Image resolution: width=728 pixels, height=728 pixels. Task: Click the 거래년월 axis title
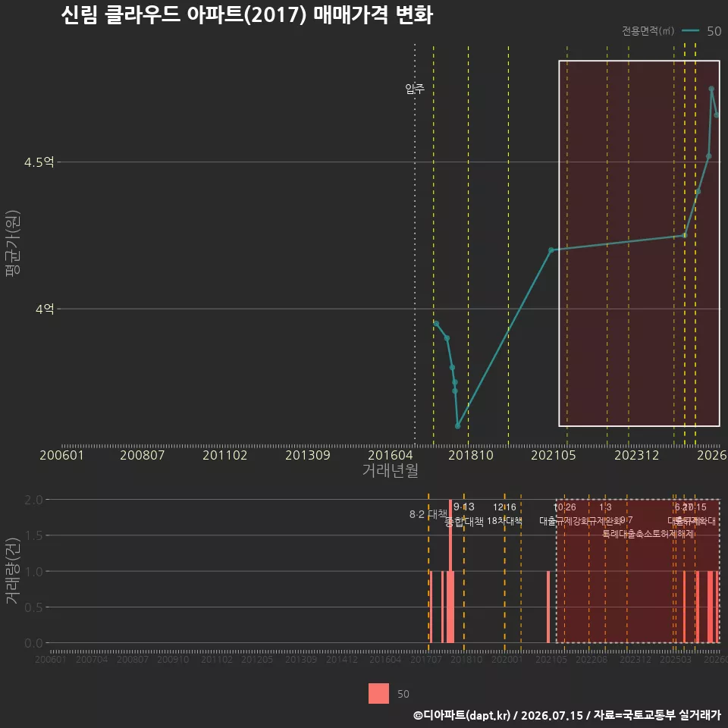[x=390, y=470]
